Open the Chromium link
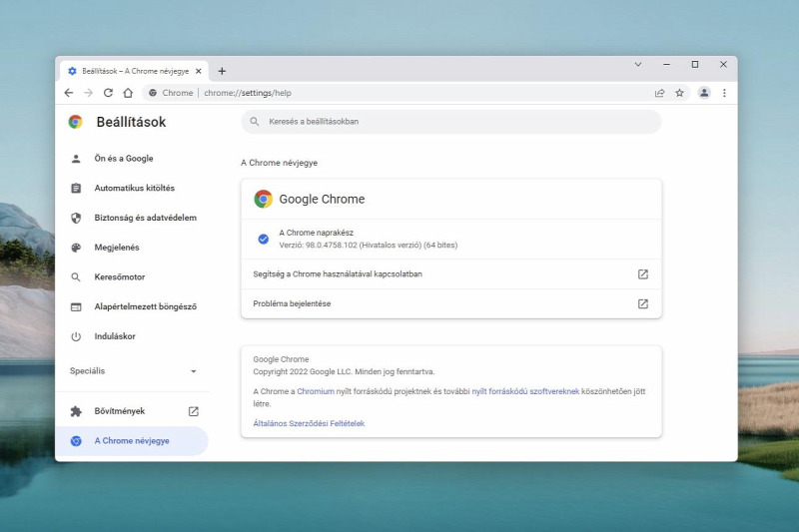Viewport: 799px width, 532px height. [x=316, y=391]
